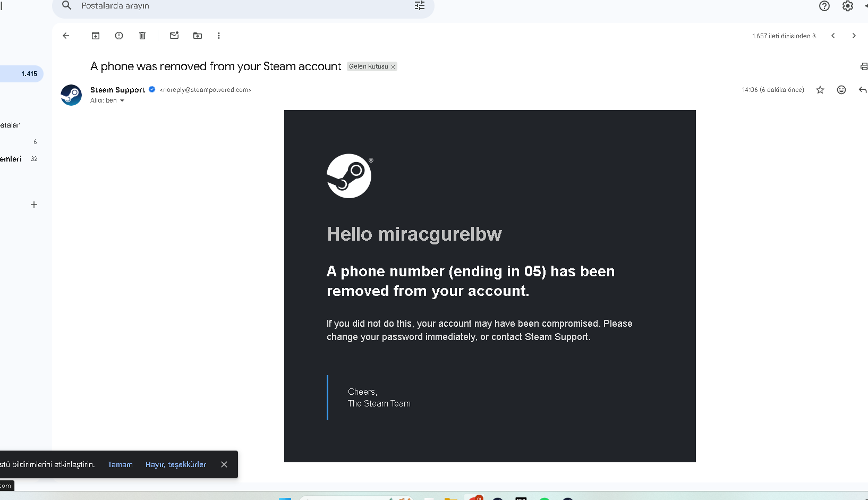Click the 'Gelen Kutusu' label chip
This screenshot has width=868, height=500.
[369, 66]
